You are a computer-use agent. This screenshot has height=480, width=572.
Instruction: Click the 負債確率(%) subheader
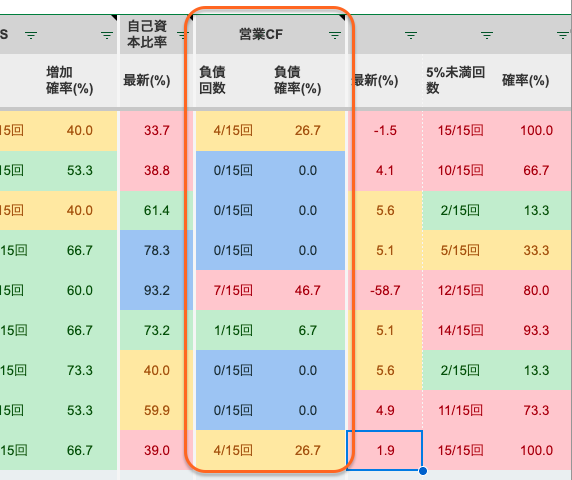point(298,80)
